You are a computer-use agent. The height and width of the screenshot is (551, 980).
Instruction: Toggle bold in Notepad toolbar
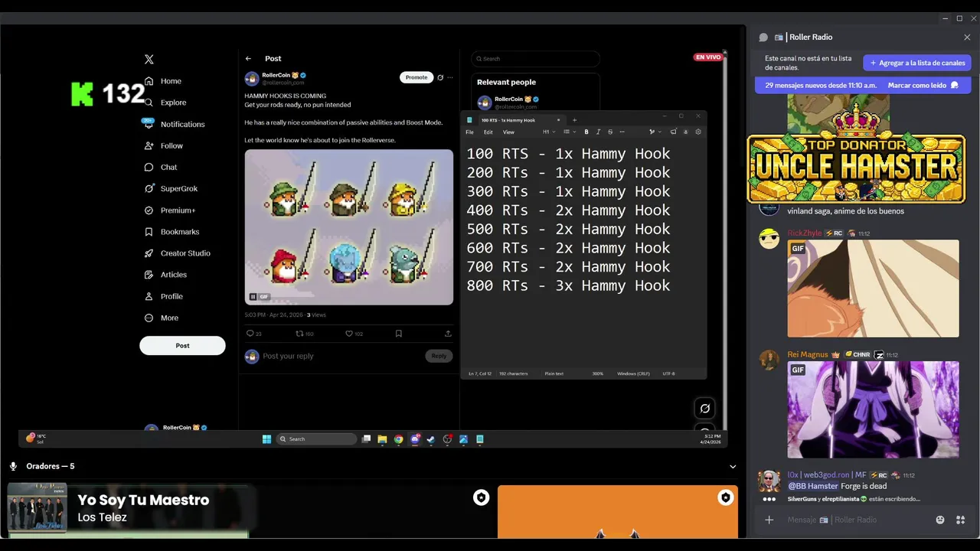point(586,132)
